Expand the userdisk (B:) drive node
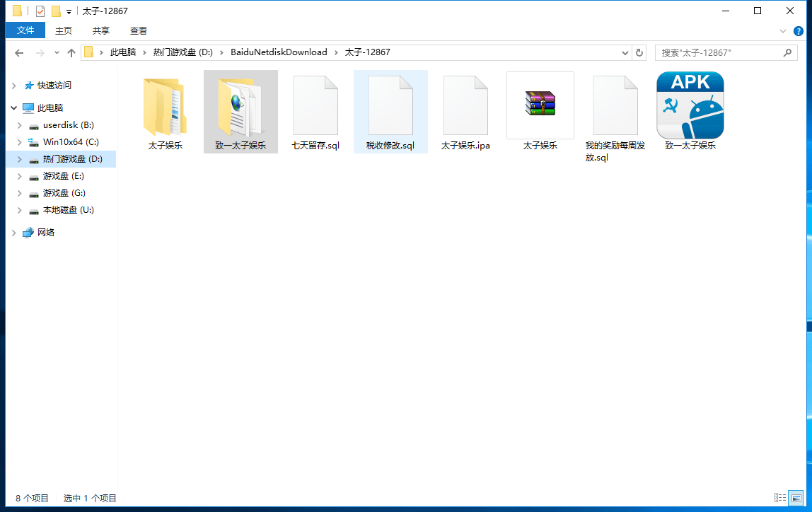The height and width of the screenshot is (512, 812). click(20, 125)
